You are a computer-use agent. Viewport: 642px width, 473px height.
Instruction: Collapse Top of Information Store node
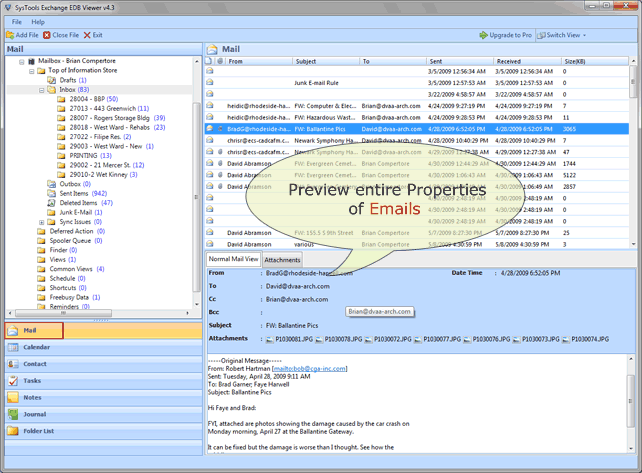pos(32,71)
